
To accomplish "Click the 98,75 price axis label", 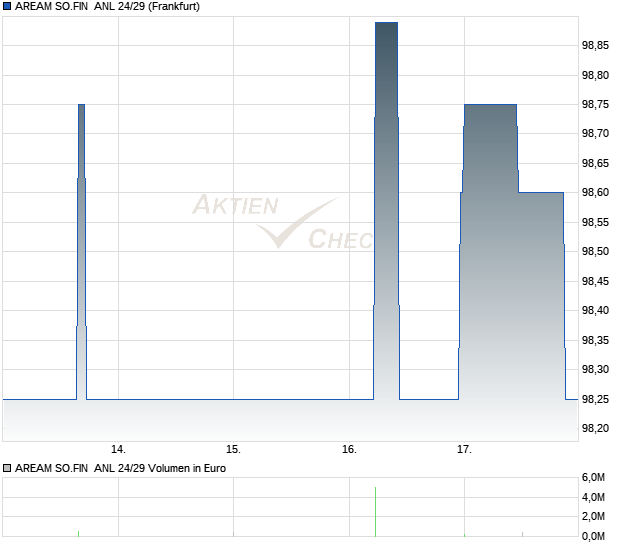I will point(595,104).
